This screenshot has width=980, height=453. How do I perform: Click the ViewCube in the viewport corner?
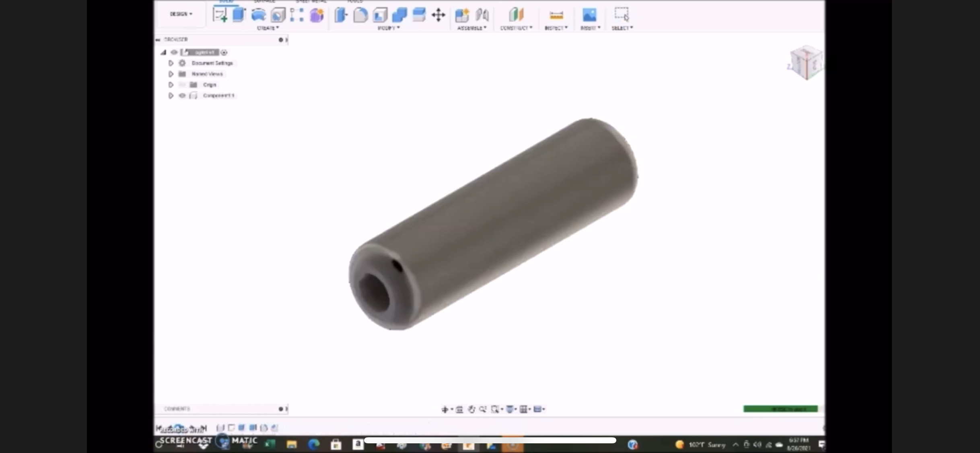[806, 63]
